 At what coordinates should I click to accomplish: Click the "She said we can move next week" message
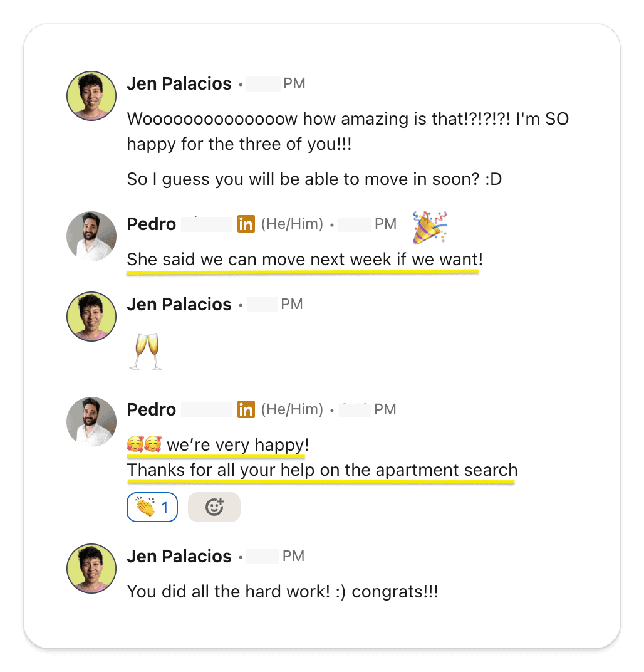pyautogui.click(x=304, y=260)
